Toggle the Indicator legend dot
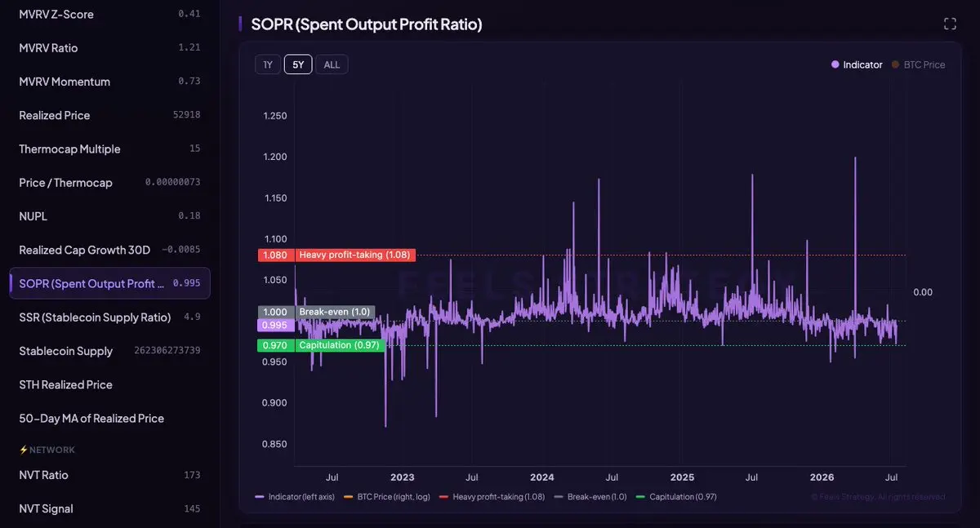The width and height of the screenshot is (980, 528). 835,64
